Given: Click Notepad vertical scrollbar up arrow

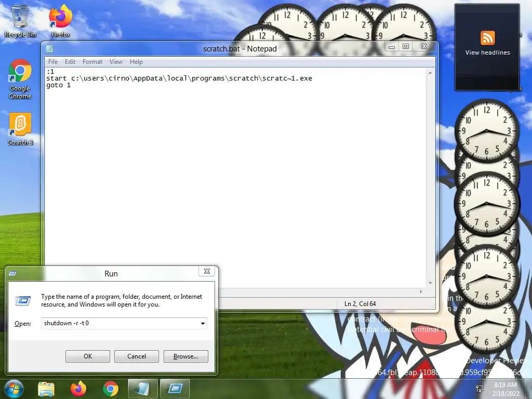Looking at the screenshot, I should pyautogui.click(x=430, y=73).
